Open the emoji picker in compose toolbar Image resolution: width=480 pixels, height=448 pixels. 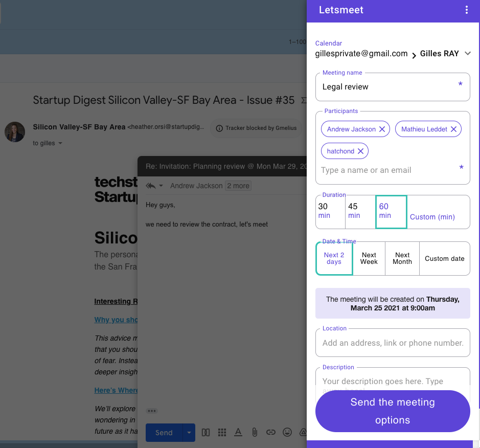coord(287,433)
